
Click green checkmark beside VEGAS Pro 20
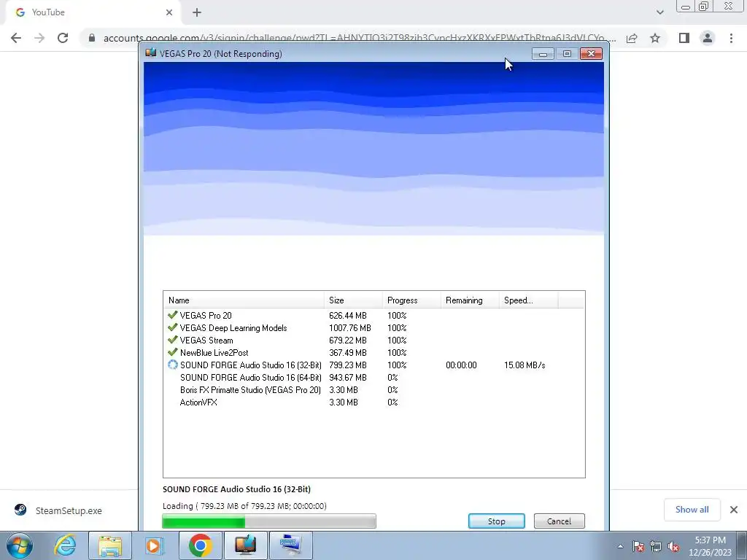point(172,315)
